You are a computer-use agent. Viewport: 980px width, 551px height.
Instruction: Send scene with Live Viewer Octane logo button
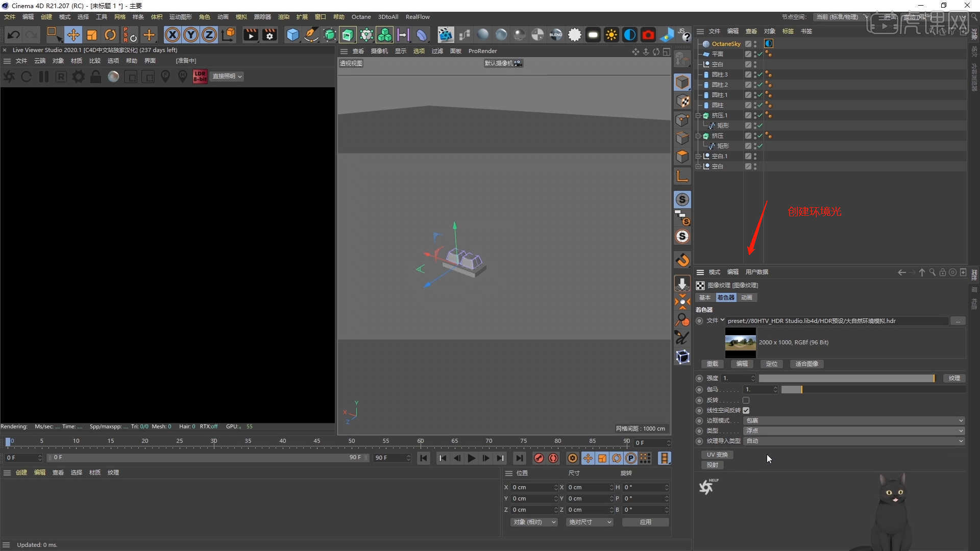pos(9,77)
